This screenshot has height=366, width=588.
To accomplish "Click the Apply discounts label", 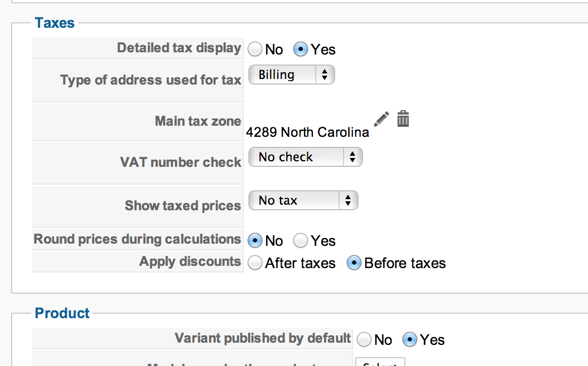I will click(x=190, y=261).
